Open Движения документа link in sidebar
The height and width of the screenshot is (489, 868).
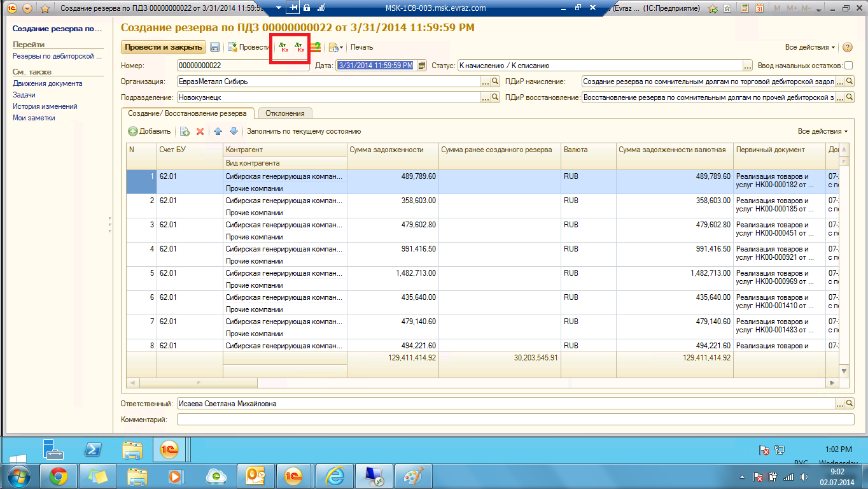[x=47, y=83]
